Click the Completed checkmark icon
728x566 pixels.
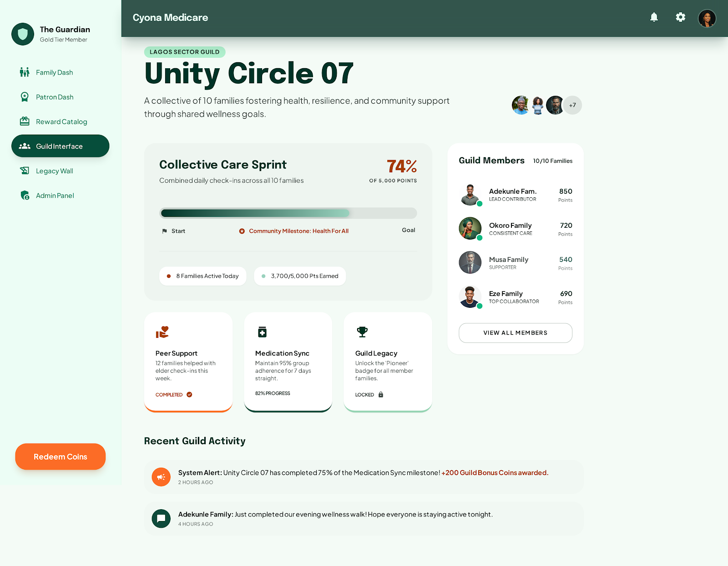pos(189,395)
